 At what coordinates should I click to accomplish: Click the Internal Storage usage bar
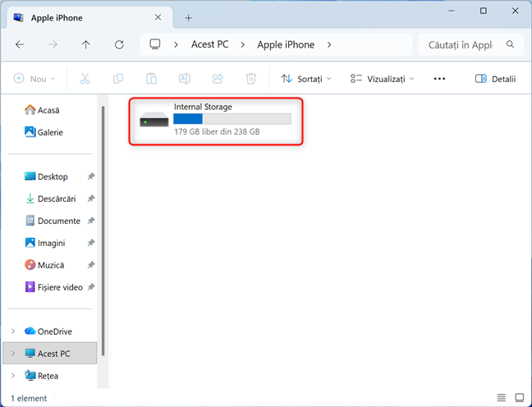[232, 119]
